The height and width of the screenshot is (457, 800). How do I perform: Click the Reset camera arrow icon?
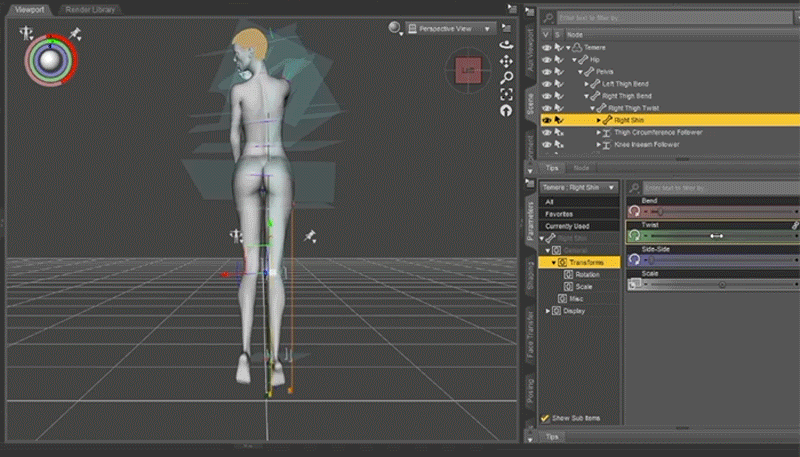(x=506, y=111)
